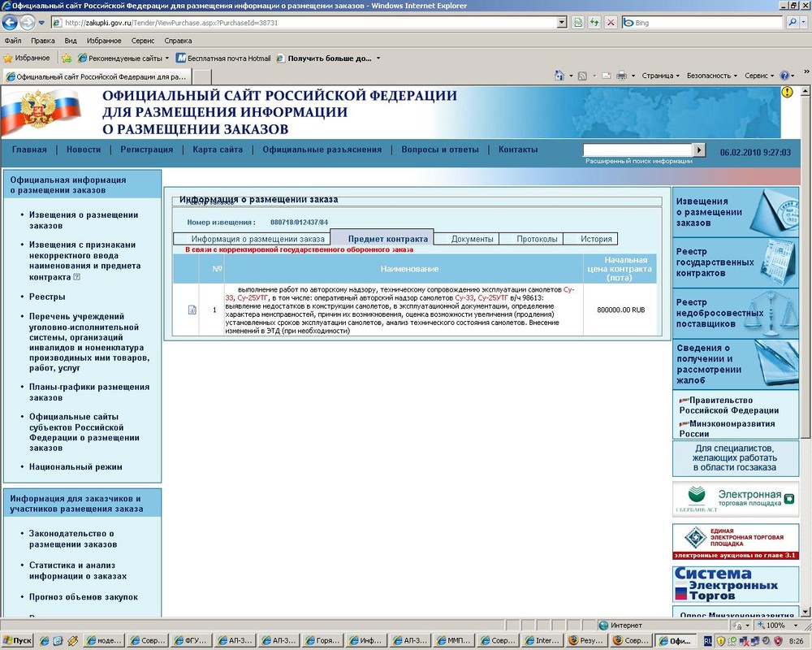Viewport: 812px width, 650px height.
Task: Click the yellow warning icon at page corner
Action: 787,93
